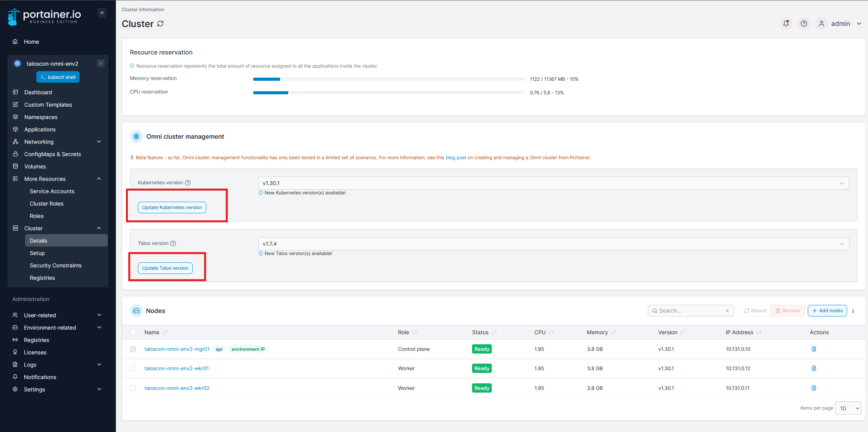The image size is (868, 432).
Task: Open the help question-mark icon in header
Action: pyautogui.click(x=803, y=24)
